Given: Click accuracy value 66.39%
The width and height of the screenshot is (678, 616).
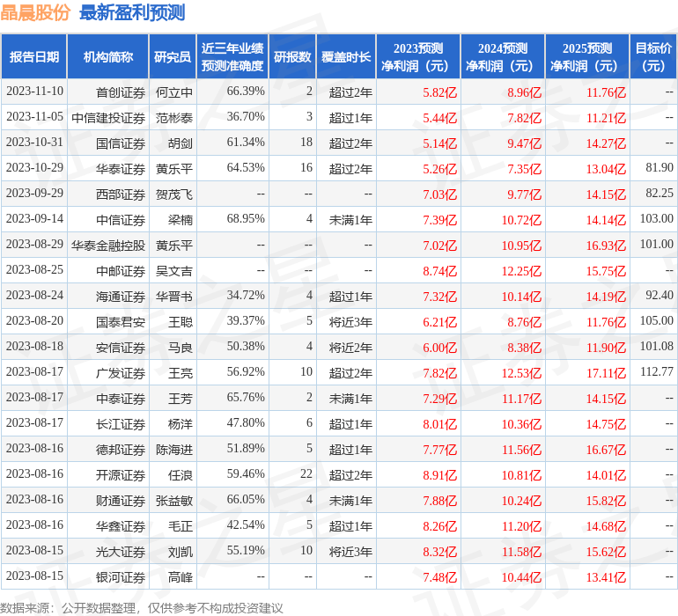Looking at the screenshot, I should 246,92.
